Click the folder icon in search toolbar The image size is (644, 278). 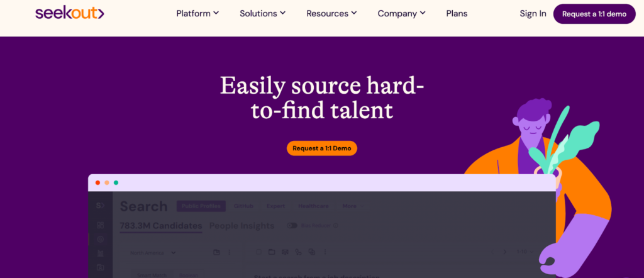tap(272, 252)
